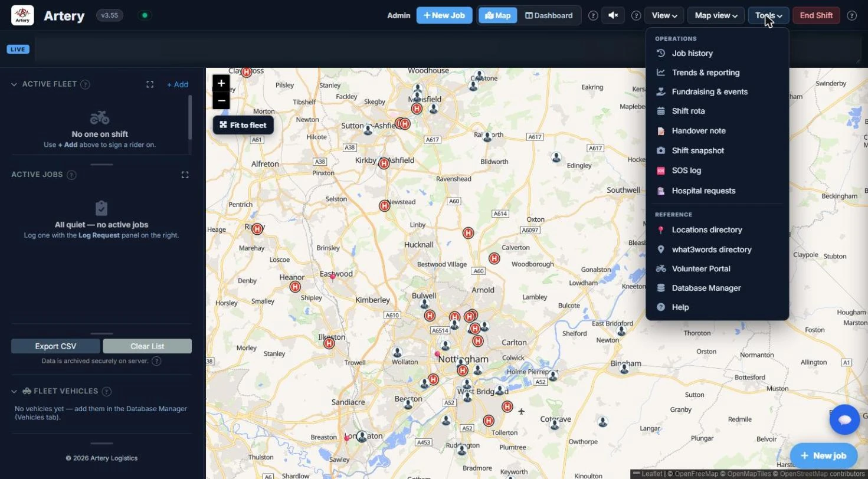The image size is (868, 479).
Task: Click Fleet Vehicles help question icon
Action: click(x=106, y=391)
